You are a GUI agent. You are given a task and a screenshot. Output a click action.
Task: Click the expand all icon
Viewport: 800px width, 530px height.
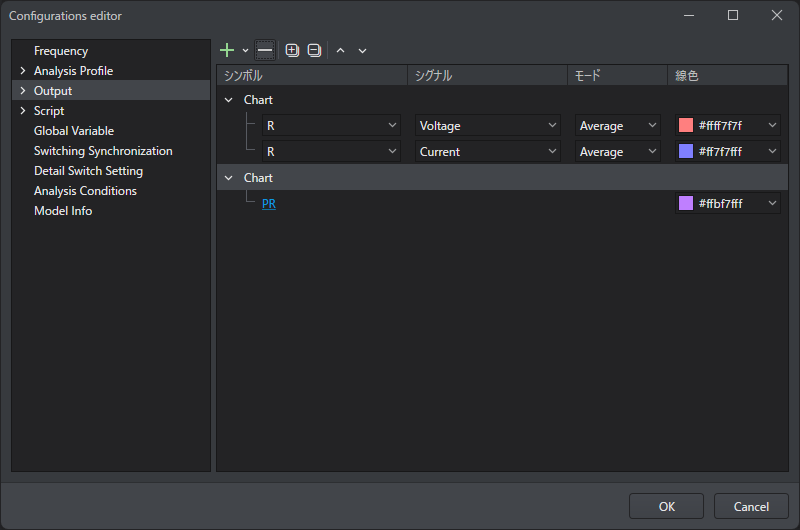tap(292, 51)
